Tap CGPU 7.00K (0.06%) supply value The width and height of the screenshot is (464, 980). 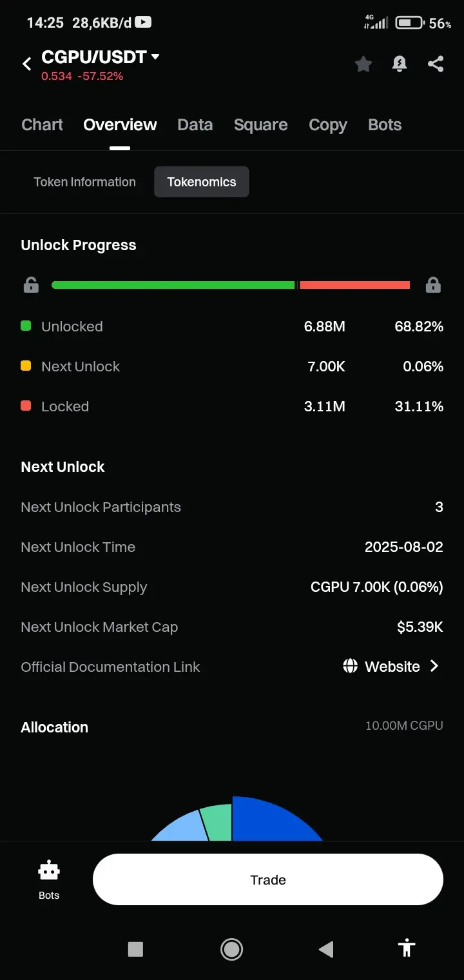(x=377, y=587)
